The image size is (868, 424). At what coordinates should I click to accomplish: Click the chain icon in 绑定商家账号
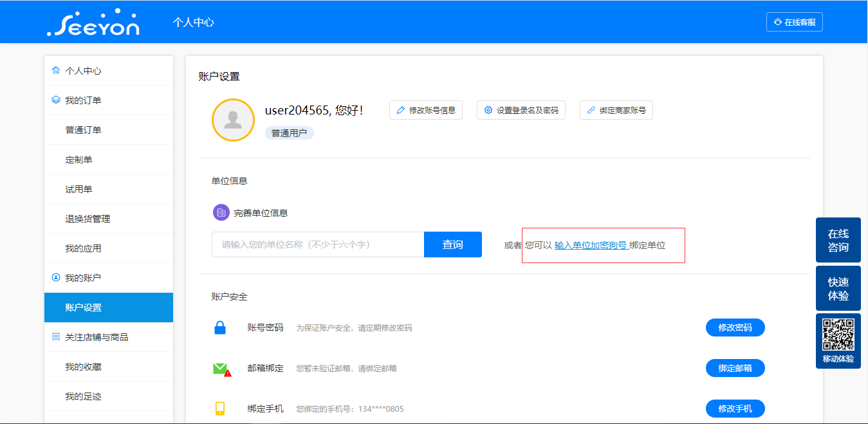click(591, 110)
